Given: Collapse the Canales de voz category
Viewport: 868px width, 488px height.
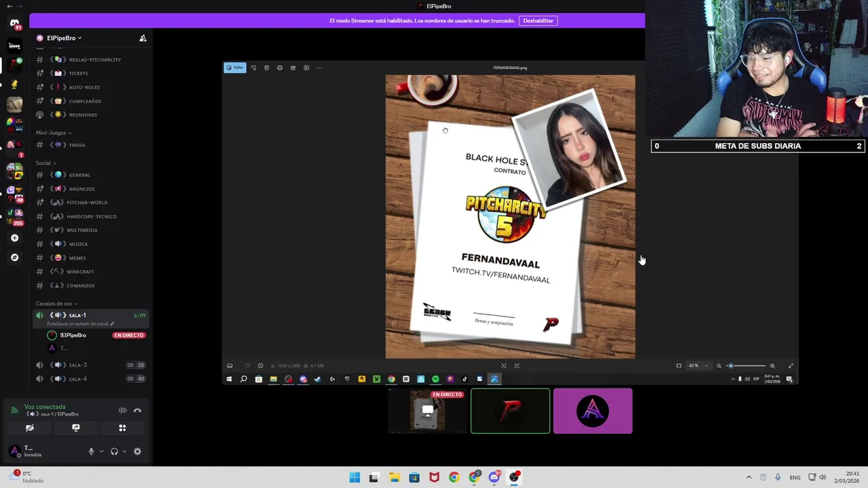Looking at the screenshot, I should click(56, 304).
